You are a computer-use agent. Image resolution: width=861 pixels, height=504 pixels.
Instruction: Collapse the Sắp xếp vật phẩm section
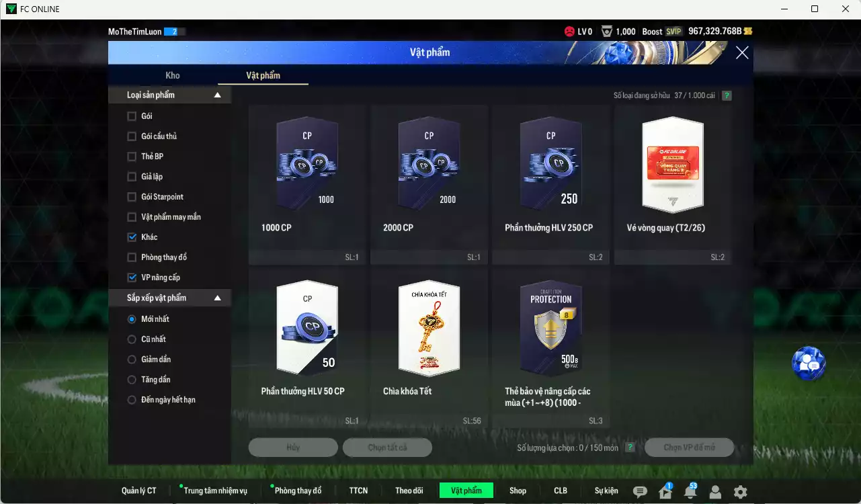pyautogui.click(x=217, y=298)
